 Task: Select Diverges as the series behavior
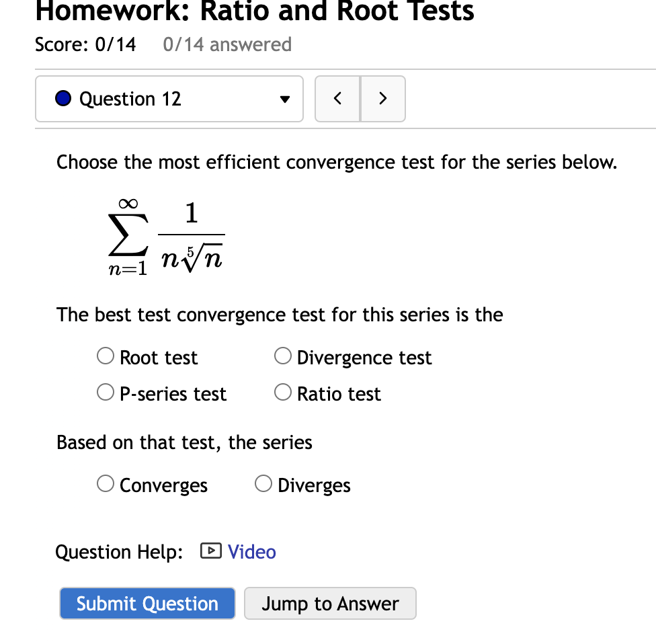tap(263, 483)
